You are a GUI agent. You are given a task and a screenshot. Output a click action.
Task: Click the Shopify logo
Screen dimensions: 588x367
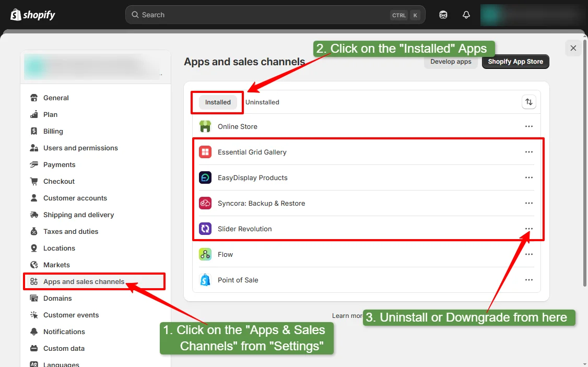[32, 15]
